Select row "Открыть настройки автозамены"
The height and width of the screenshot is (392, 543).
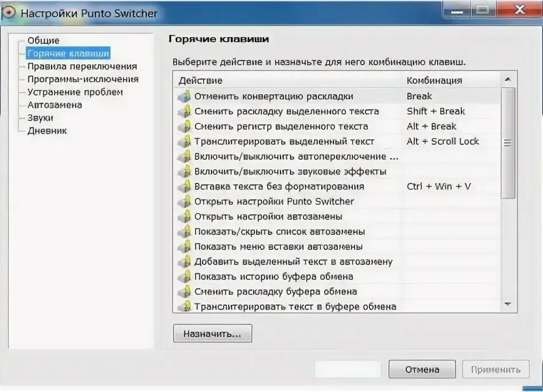pos(337,217)
